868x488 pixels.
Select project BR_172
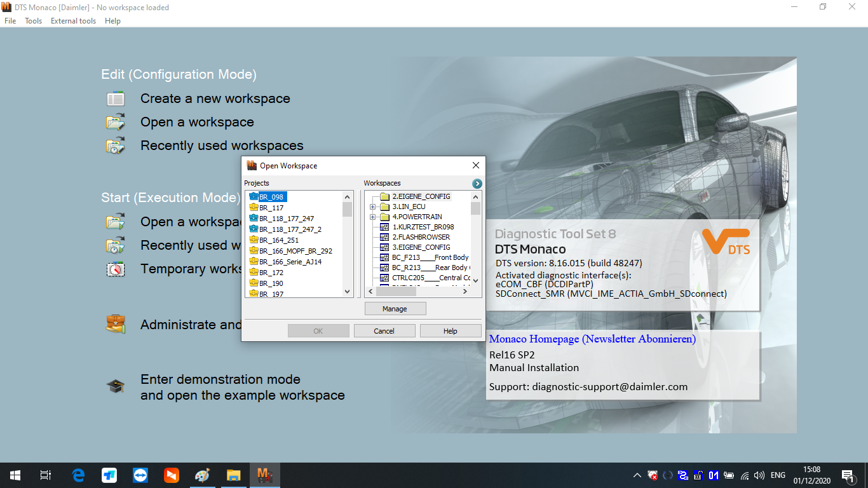click(x=271, y=273)
